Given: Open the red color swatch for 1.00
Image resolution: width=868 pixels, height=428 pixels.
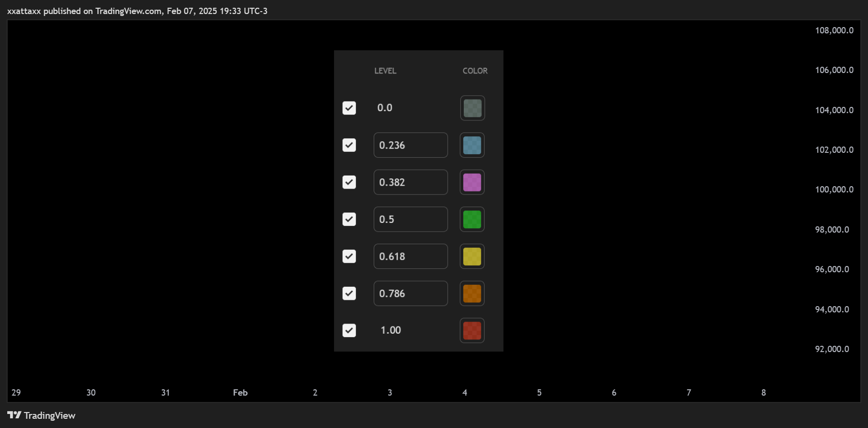Looking at the screenshot, I should tap(472, 330).
